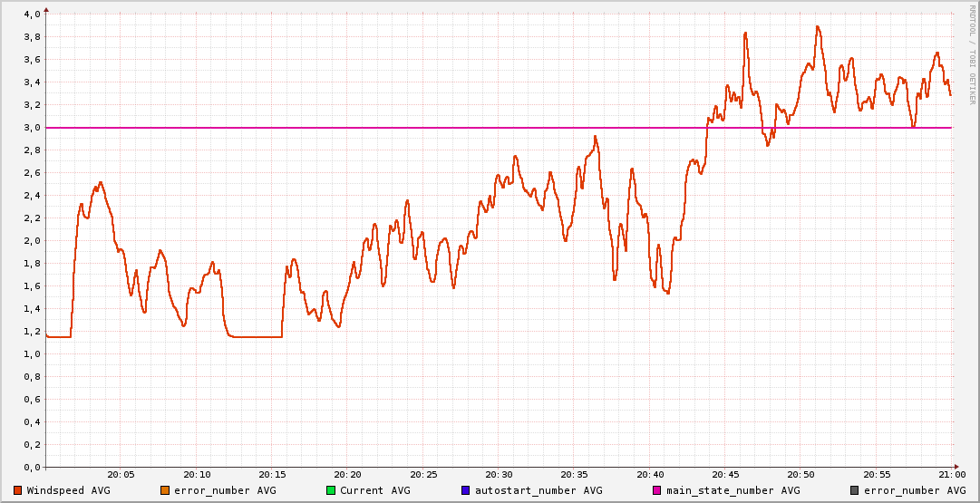
Task: Select the Windspeed AVG legend label
Action: coord(68,490)
